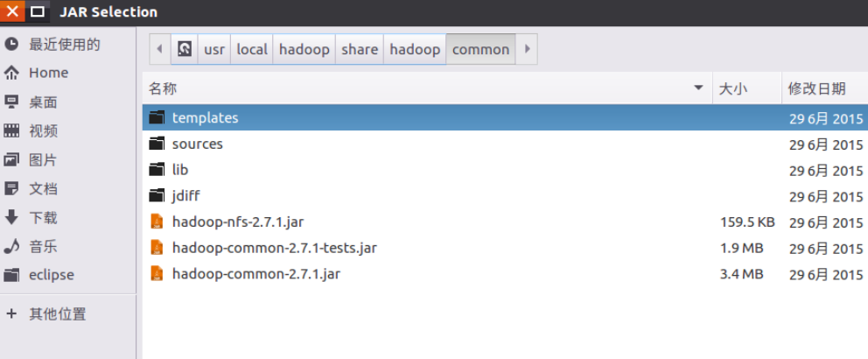Open the Documents (文档) sidebar folder
This screenshot has height=359, width=868.
tap(67, 189)
